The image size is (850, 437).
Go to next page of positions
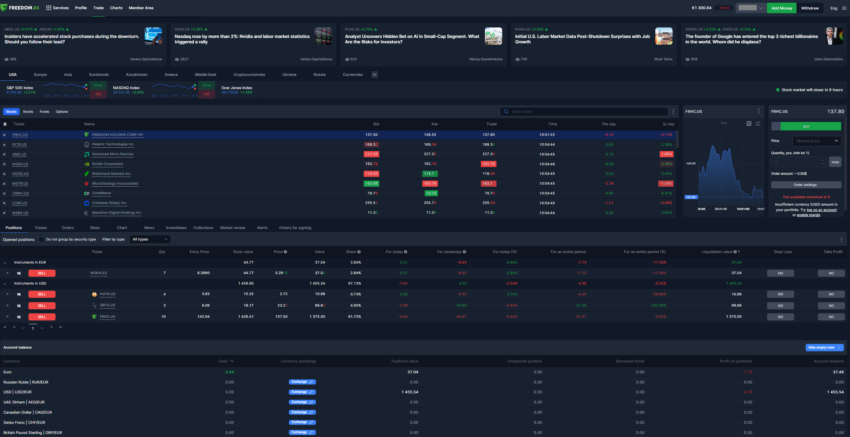tap(51, 327)
